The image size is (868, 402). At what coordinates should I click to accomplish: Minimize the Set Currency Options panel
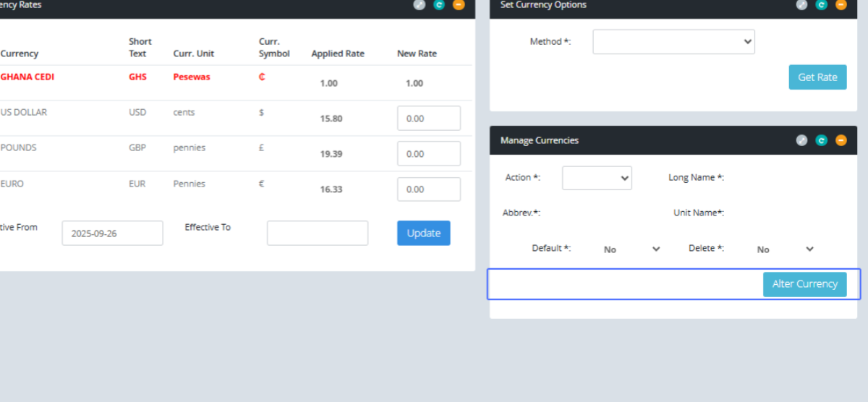point(841,4)
